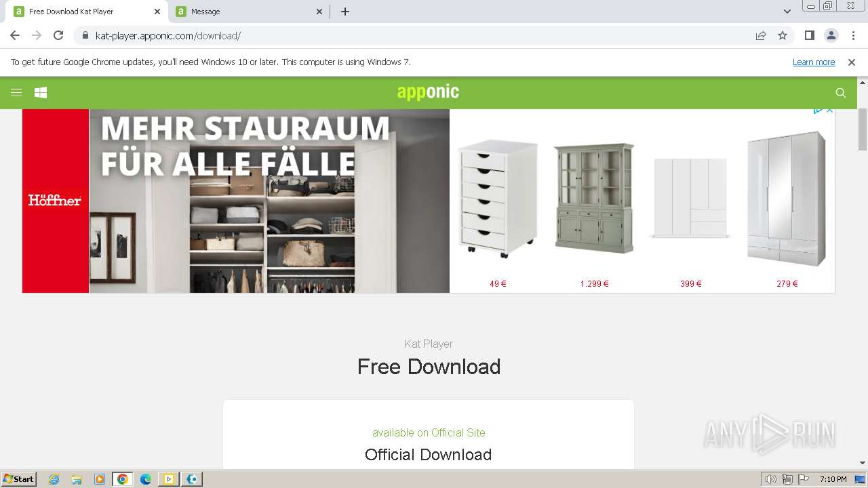Open the apponic hamburger menu
Screen dimensions: 868x488
pyautogui.click(x=16, y=93)
